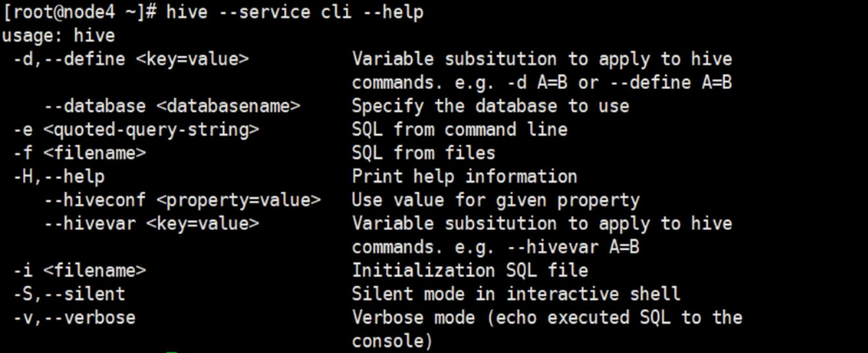Click the -e <quoted-query-string> option
Image resolution: width=868 pixels, height=353 pixels.
[x=136, y=130]
